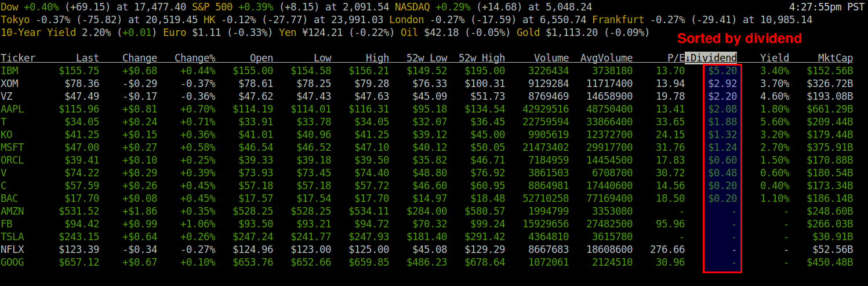The width and height of the screenshot is (868, 286).
Task: Click the 52w High column header
Action: (x=482, y=58)
